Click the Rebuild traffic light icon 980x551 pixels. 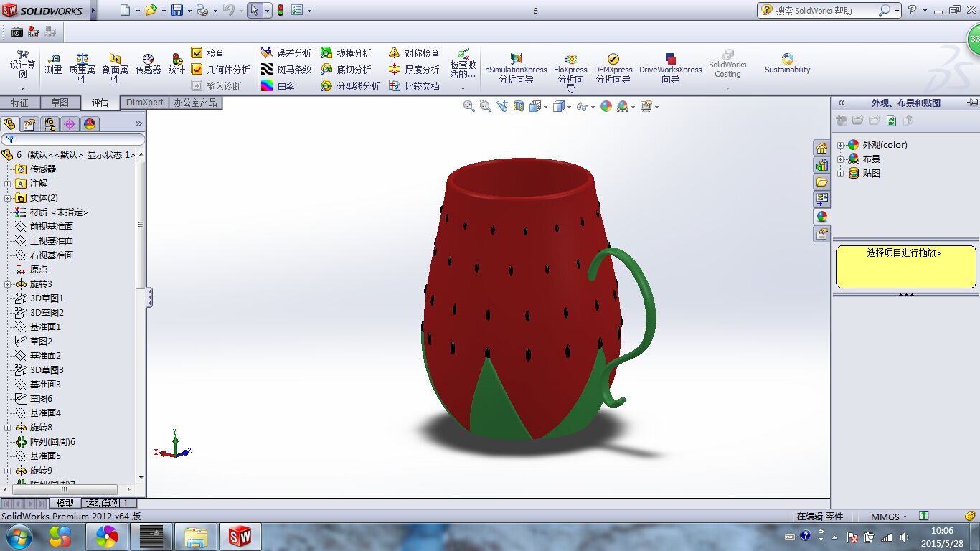pos(280,11)
